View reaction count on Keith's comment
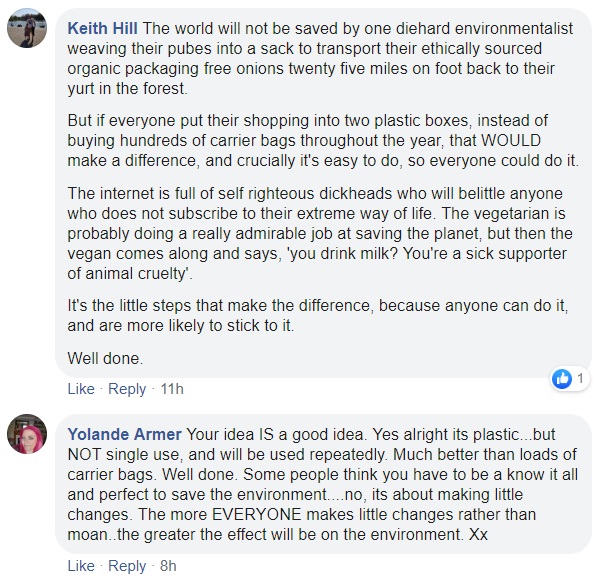 [x=580, y=379]
